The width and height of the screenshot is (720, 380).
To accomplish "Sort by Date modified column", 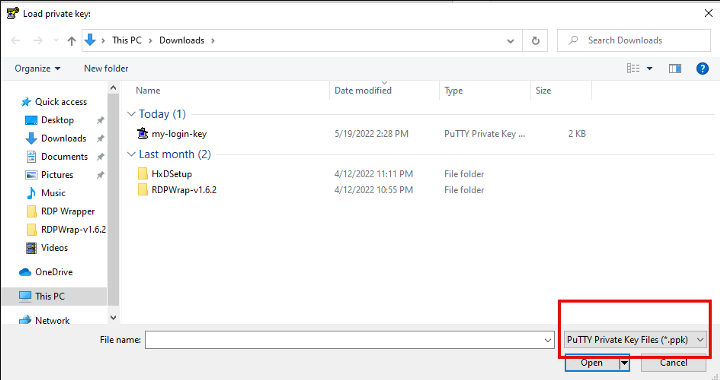I will pyautogui.click(x=363, y=90).
